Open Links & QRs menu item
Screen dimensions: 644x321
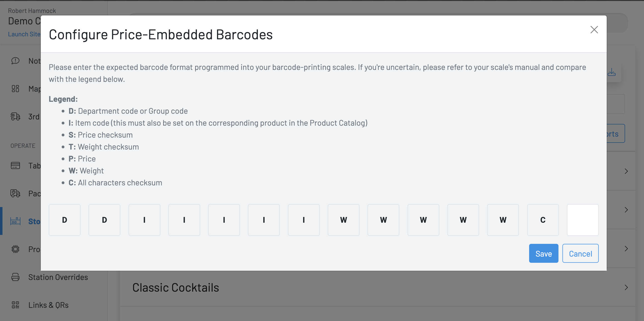48,305
